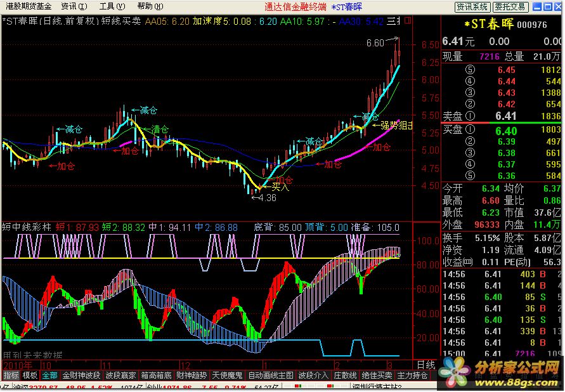The height and width of the screenshot is (392, 565).
Task: Click the 买入 signal label on the chart
Action: point(280,187)
